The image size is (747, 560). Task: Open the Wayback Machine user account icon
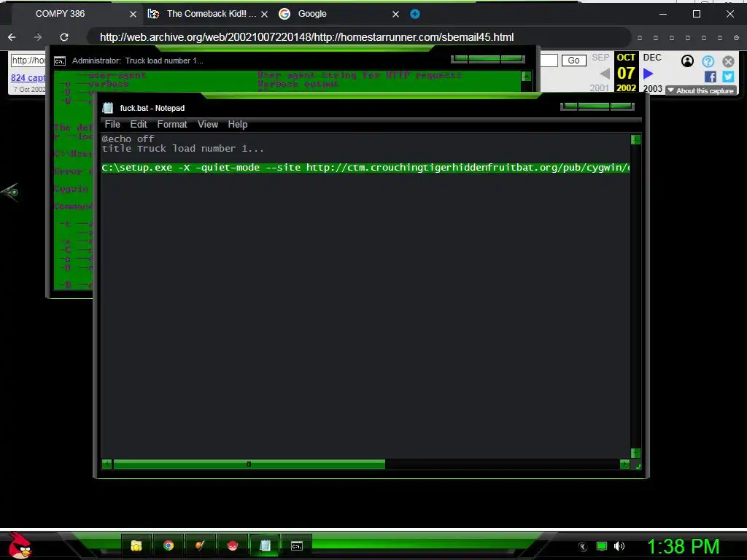coord(687,61)
